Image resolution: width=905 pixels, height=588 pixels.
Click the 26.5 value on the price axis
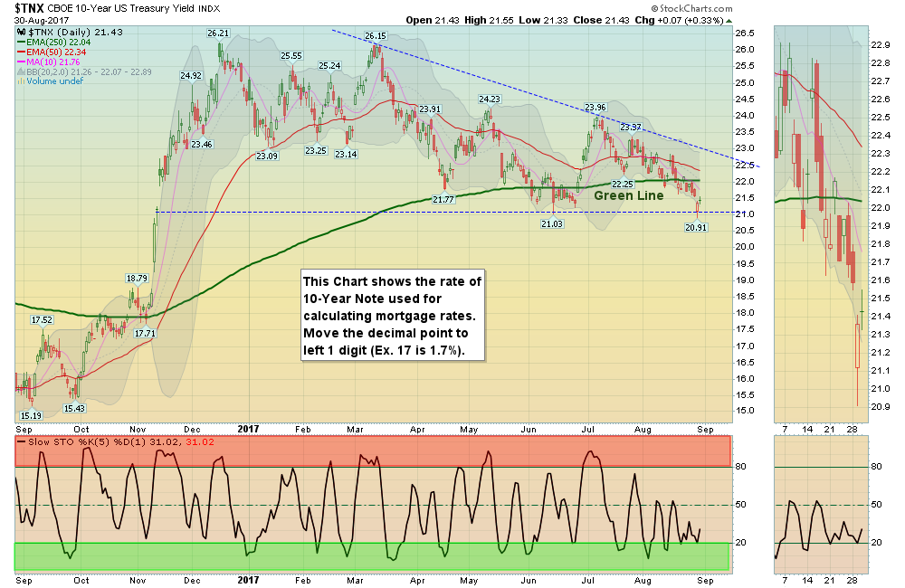pyautogui.click(x=745, y=33)
